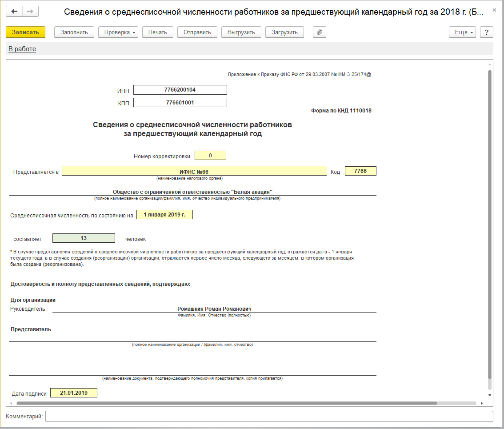
Task: Select the ИНН field 7766200104
Action: pyautogui.click(x=180, y=90)
